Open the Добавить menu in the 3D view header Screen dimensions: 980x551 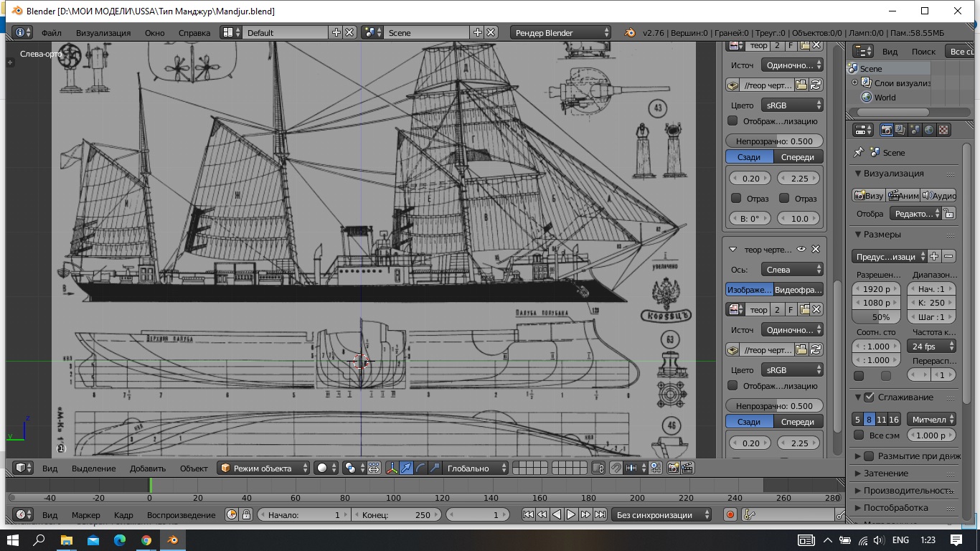(x=147, y=468)
